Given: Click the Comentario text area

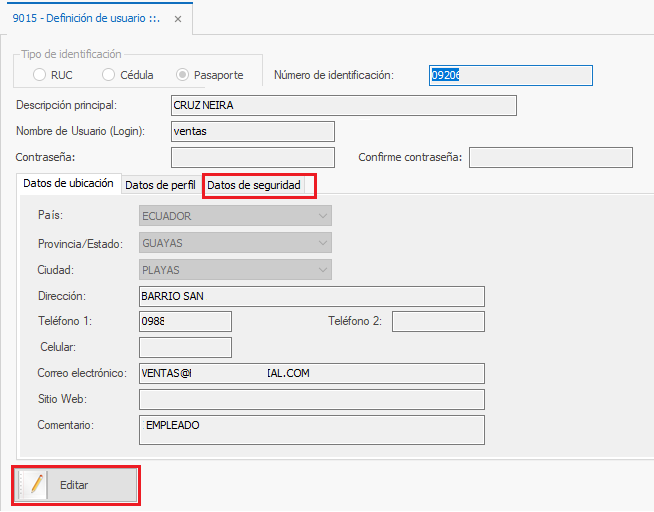Looking at the screenshot, I should (x=311, y=429).
